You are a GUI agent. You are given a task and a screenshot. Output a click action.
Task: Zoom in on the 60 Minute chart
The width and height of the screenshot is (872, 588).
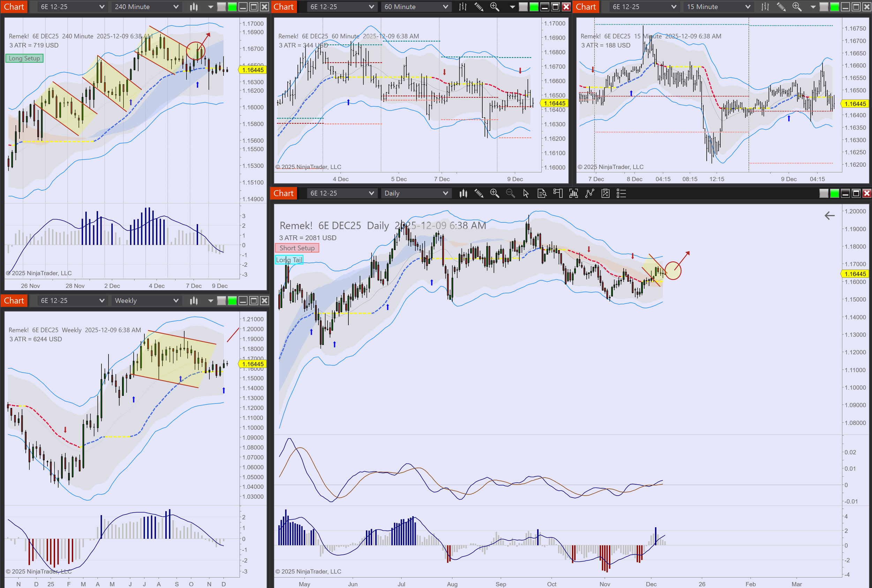pos(495,7)
